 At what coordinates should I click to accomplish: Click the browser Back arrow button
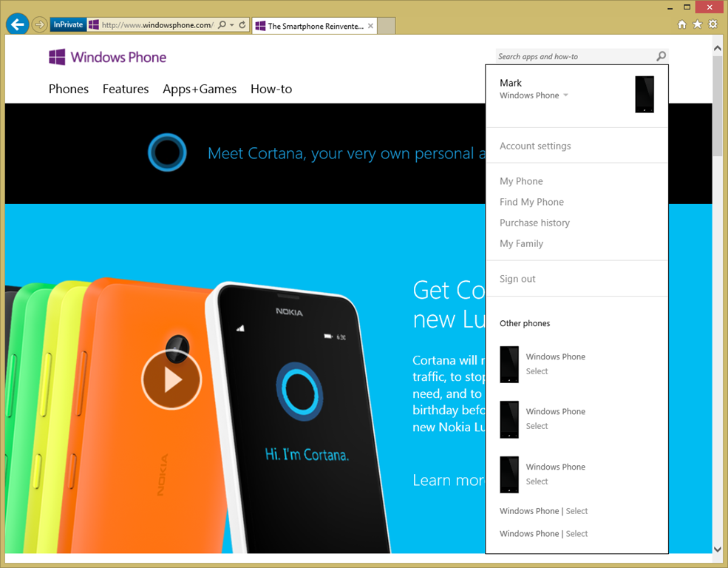click(17, 24)
